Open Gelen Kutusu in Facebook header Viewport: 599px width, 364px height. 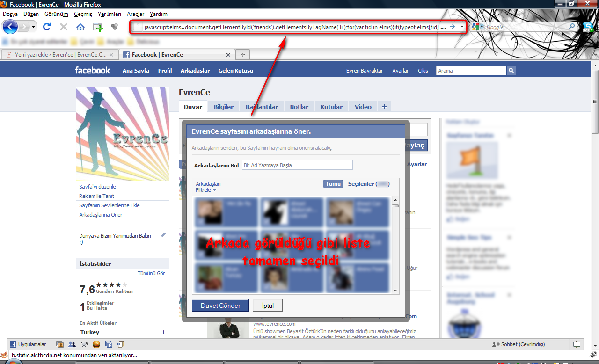click(x=236, y=71)
